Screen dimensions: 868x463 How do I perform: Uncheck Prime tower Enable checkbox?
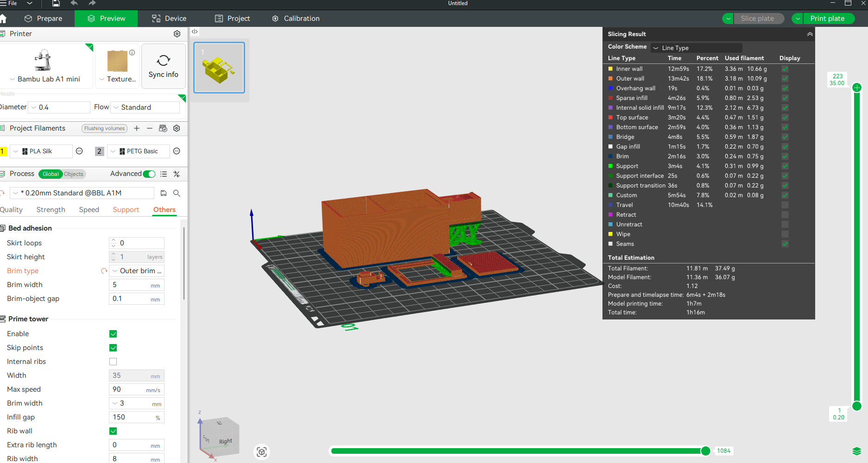(x=113, y=334)
